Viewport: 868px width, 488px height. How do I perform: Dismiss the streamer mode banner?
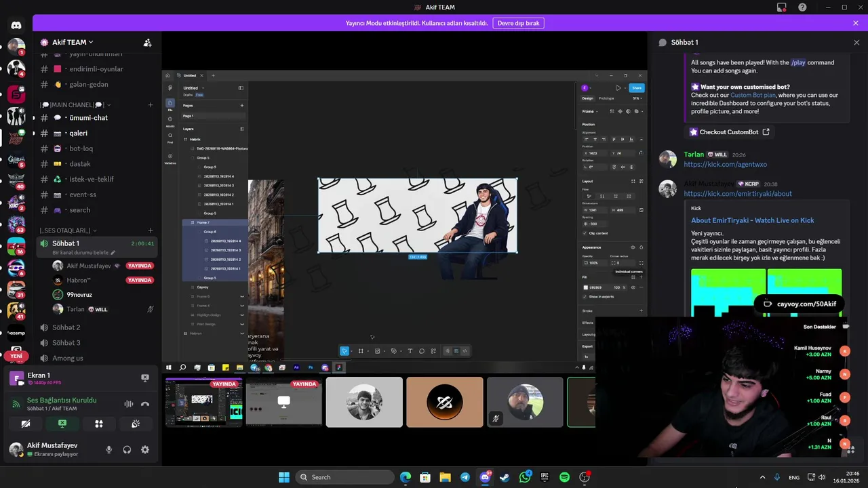(856, 23)
